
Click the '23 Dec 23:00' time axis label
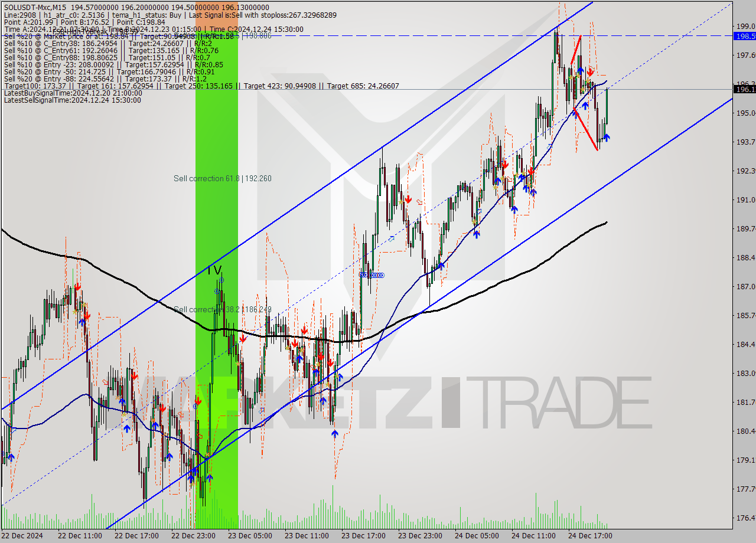tap(421, 536)
